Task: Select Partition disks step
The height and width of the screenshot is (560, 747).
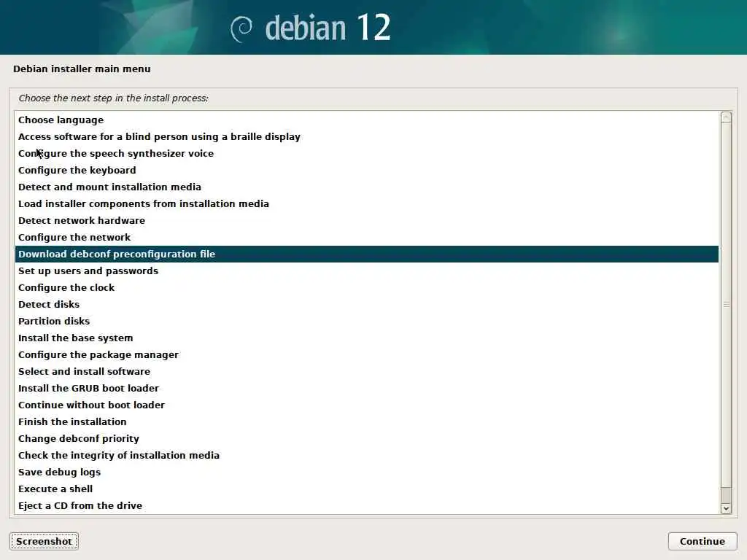Action: point(366,321)
